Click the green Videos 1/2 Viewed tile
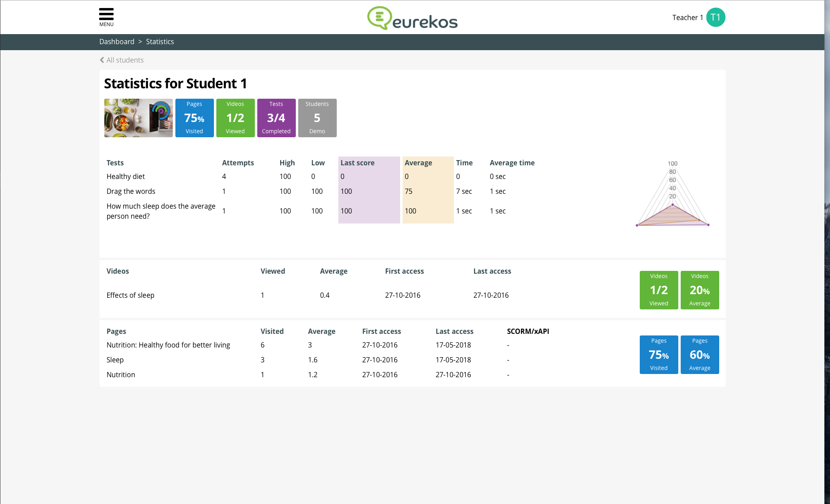This screenshot has width=830, height=504. click(235, 118)
